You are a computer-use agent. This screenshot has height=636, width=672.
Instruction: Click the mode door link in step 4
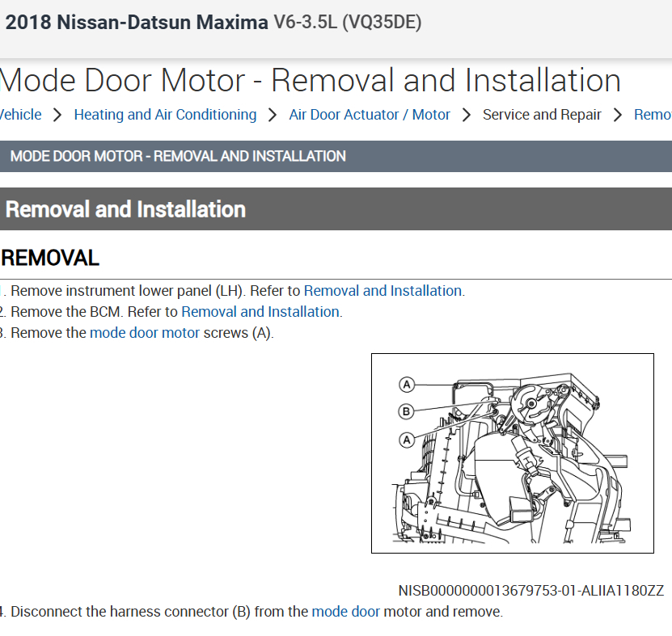tap(346, 612)
